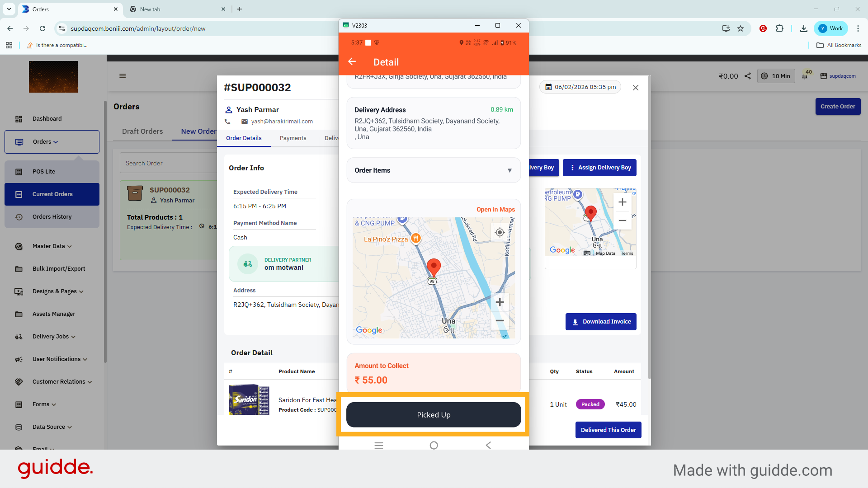This screenshot has width=868, height=488.
Task: Tap the Android home navigation button
Action: 434,446
